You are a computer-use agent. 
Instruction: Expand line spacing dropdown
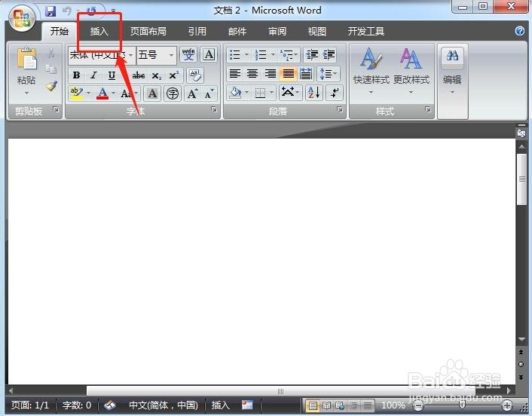(329, 74)
